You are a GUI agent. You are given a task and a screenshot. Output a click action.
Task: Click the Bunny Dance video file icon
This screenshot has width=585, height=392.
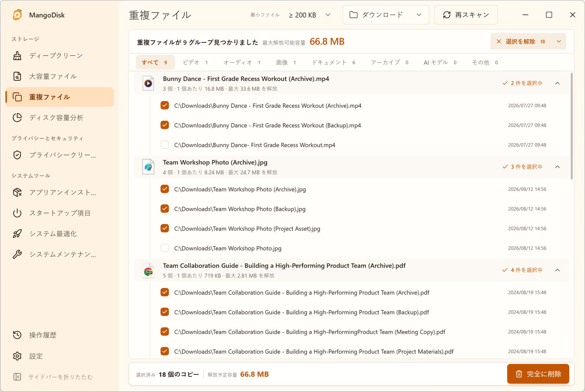coord(148,83)
